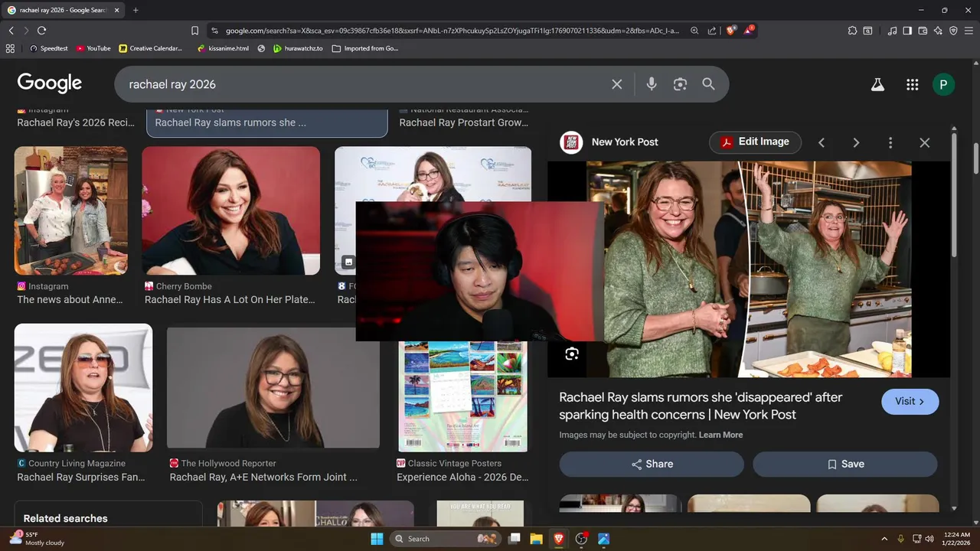
Task: Bookmark this page with the bookmark icon
Action: (194, 31)
